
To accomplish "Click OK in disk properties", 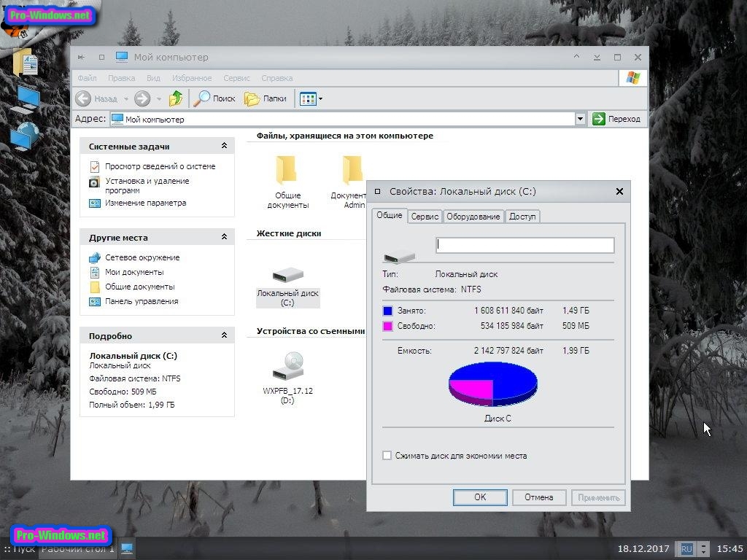I will [x=480, y=497].
